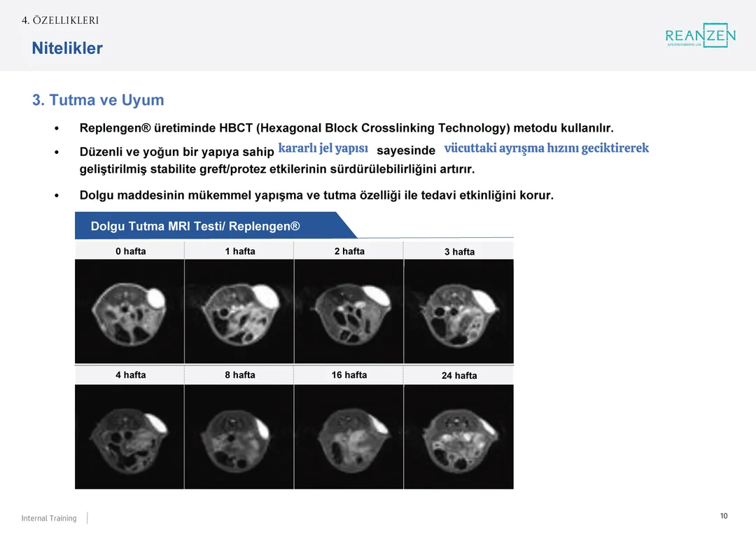The width and height of the screenshot is (756, 534).
Task: Select the HBCT metodu bullet text
Action: 346,128
